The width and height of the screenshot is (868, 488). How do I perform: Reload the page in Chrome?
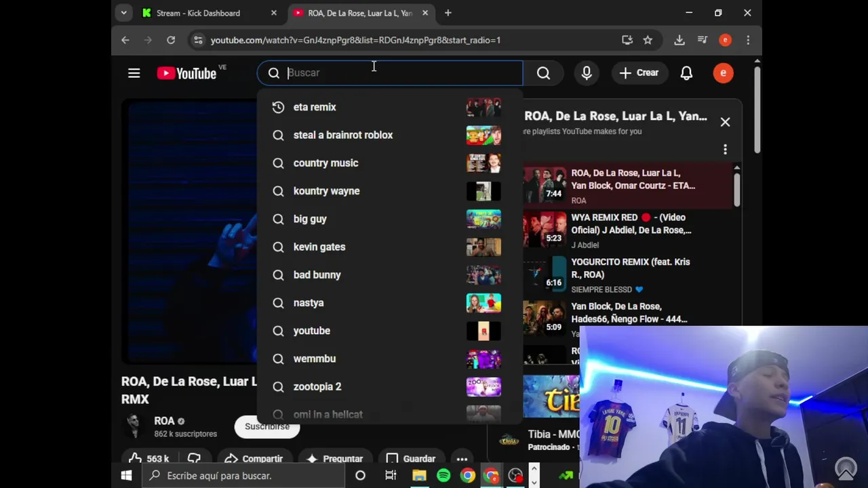(171, 40)
